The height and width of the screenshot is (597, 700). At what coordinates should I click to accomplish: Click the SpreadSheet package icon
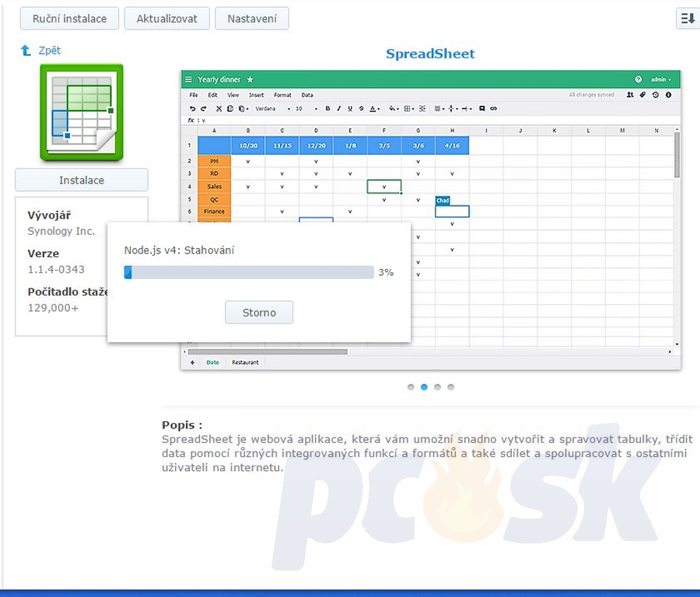point(82,112)
